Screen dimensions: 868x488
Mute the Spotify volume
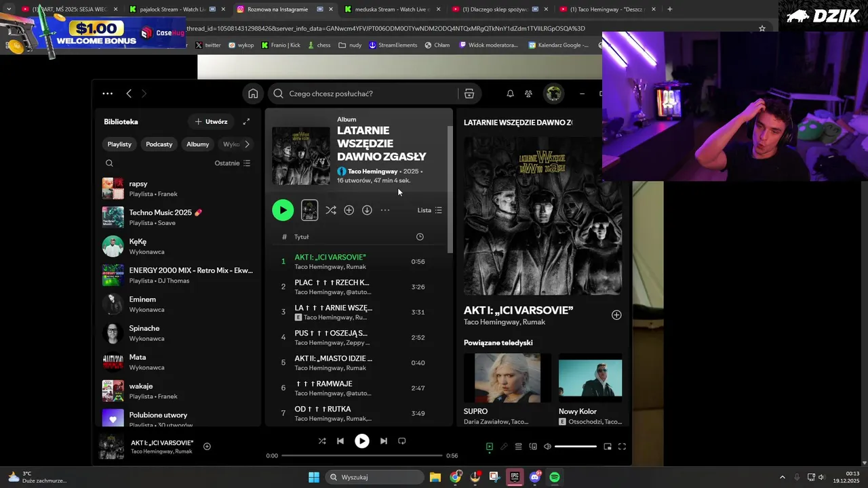coord(547,446)
